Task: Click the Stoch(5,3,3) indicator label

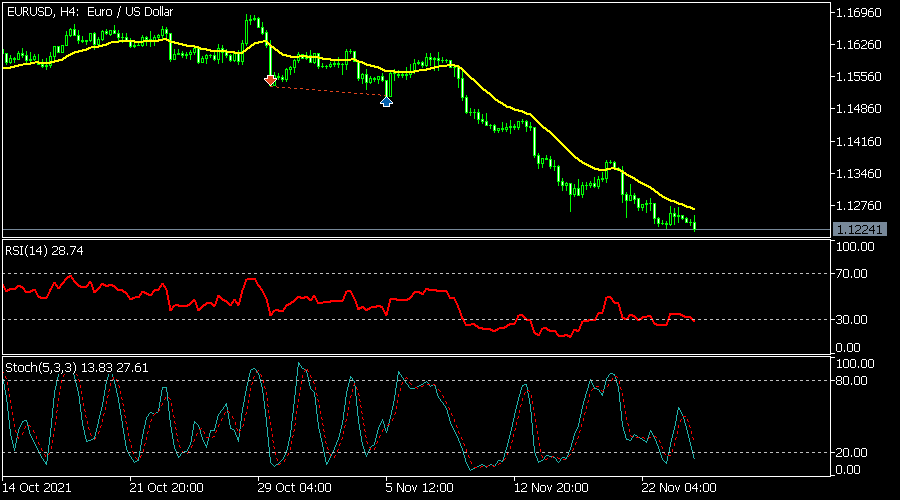Action: pos(77,367)
